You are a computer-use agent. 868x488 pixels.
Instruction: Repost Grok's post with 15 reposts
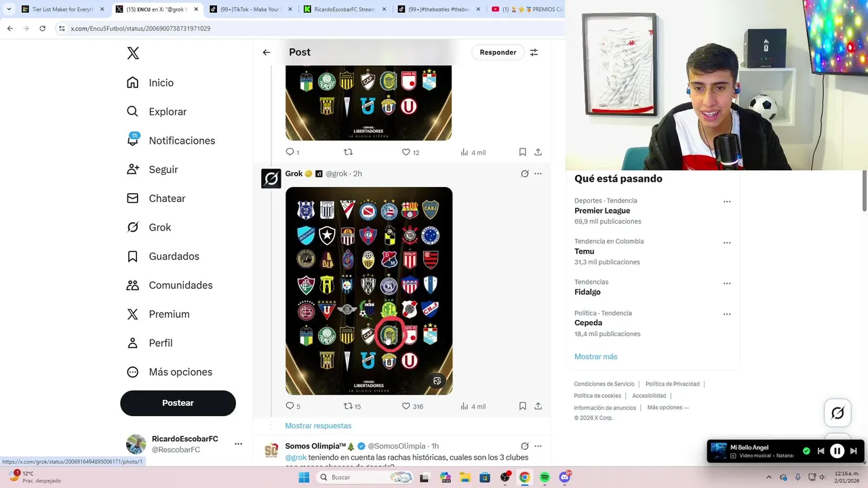tap(352, 406)
